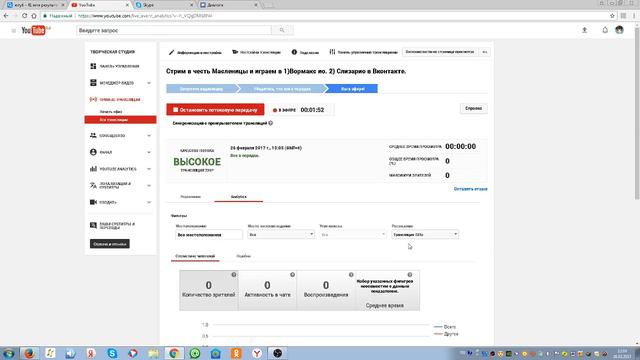
Task: Select the stream health tab left of Analytics
Action: 191,197
